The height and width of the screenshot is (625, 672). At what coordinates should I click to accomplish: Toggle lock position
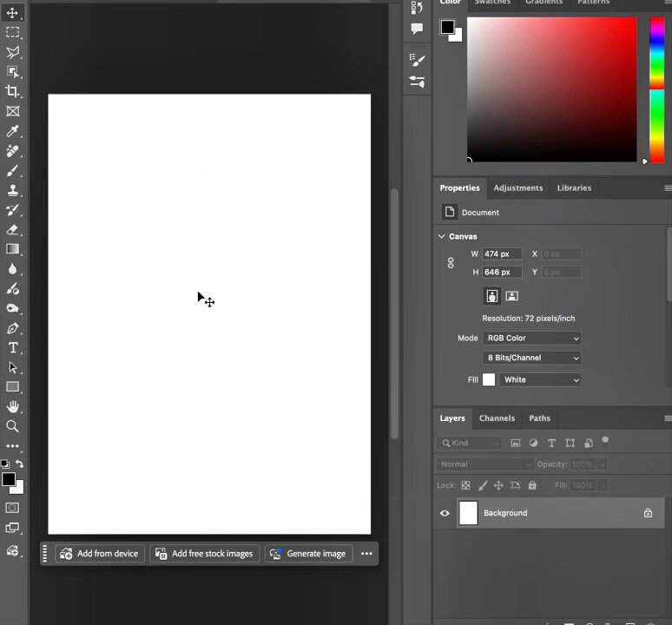[498, 485]
